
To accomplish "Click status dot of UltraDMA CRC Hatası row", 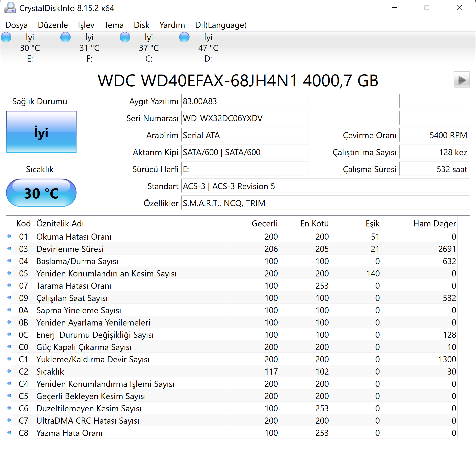I will point(9,420).
